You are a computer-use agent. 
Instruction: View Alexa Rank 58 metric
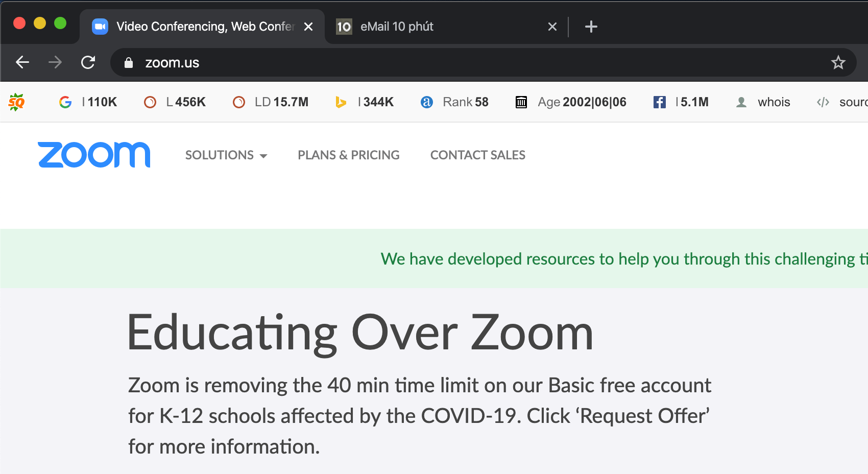pos(454,102)
